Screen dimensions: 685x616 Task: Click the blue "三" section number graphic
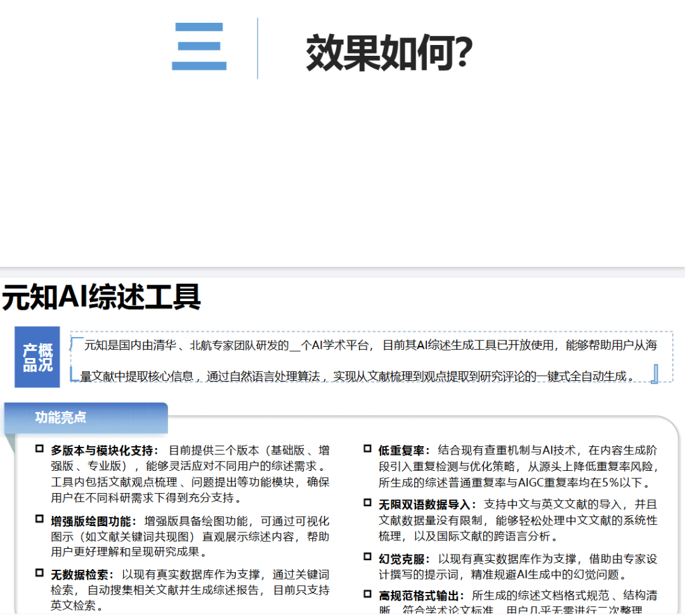(x=199, y=46)
